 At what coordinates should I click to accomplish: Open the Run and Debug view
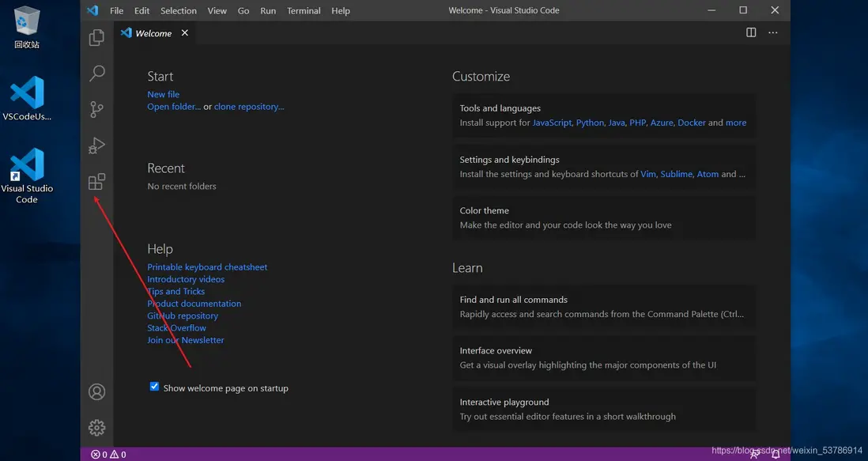click(x=96, y=145)
